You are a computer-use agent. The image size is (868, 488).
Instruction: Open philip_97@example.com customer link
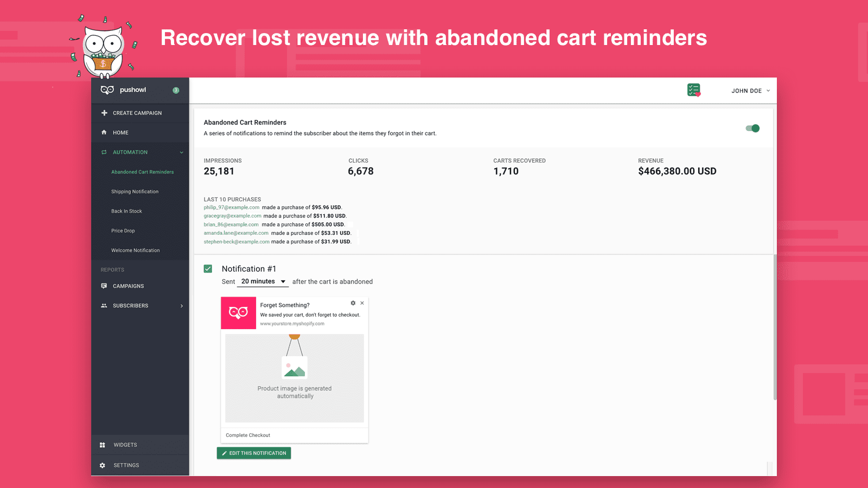coord(232,207)
